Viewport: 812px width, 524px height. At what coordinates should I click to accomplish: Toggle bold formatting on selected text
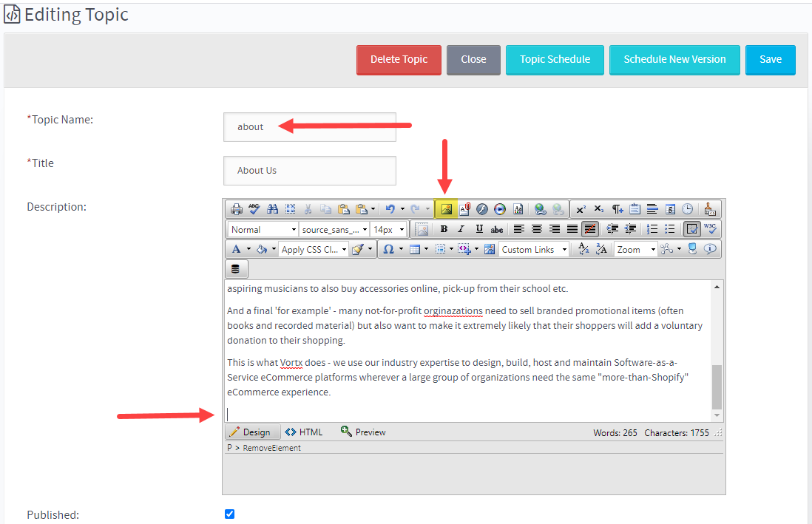[x=444, y=229]
